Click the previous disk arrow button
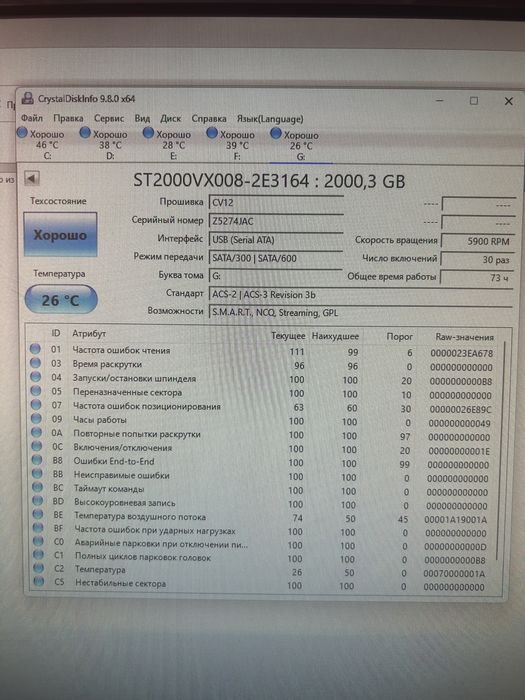Screen dimensions: 525x700 pos(32,179)
